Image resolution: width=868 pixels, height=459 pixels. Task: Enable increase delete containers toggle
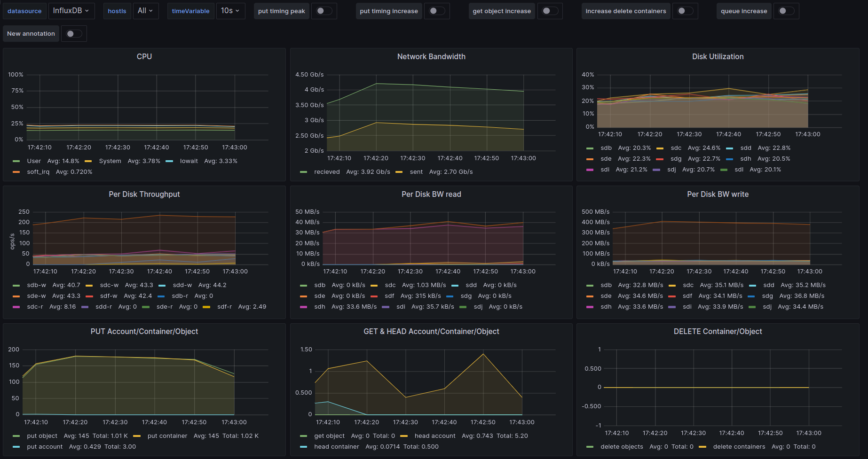(685, 11)
